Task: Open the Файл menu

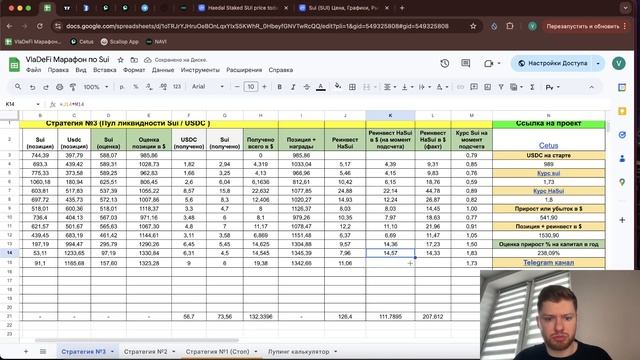Action: pyautogui.click(x=33, y=70)
